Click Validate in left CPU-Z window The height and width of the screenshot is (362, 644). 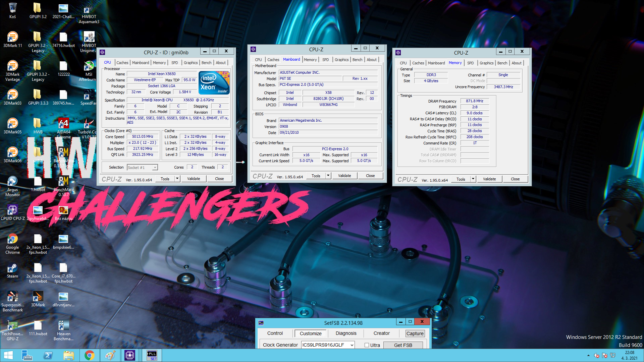pyautogui.click(x=194, y=179)
